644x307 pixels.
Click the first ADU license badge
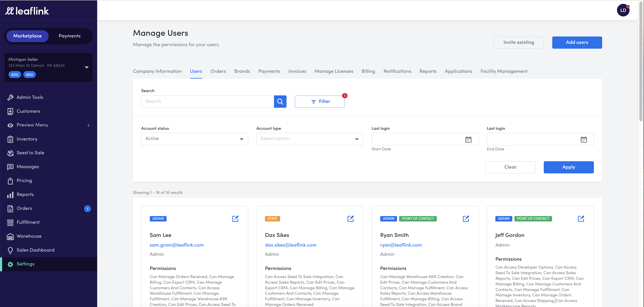coord(15,75)
